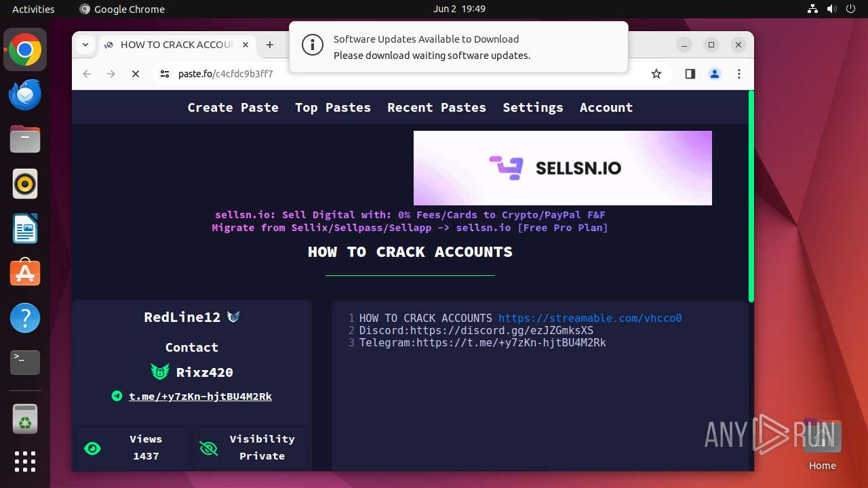This screenshot has width=868, height=488.
Task: Open Settings in site navigation
Action: pyautogui.click(x=533, y=107)
